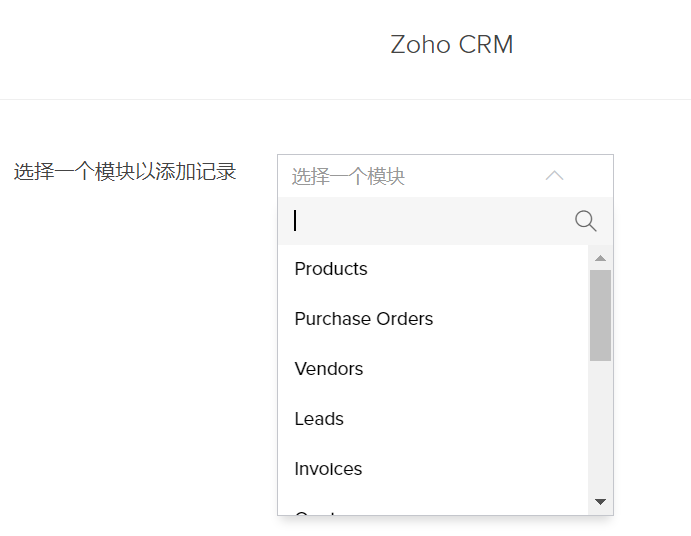
Task: Pick Vendors in the dropdown list
Action: coord(329,369)
